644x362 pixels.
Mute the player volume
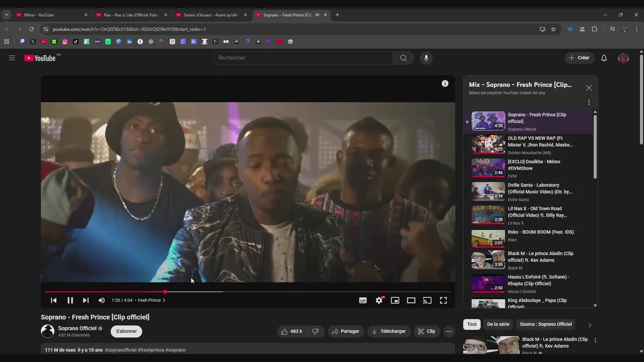102,300
